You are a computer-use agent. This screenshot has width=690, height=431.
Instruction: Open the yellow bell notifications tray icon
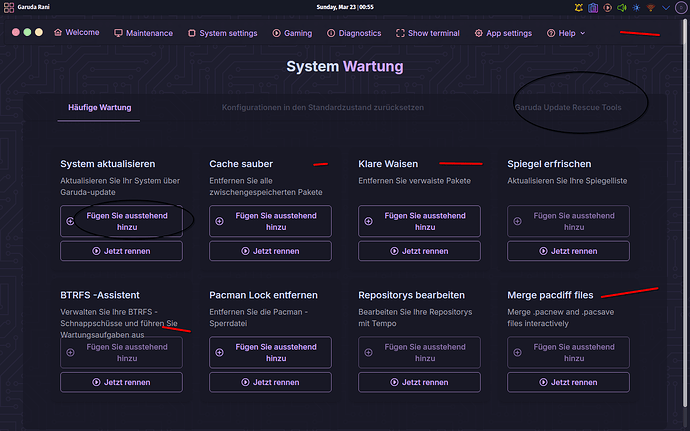coord(579,7)
